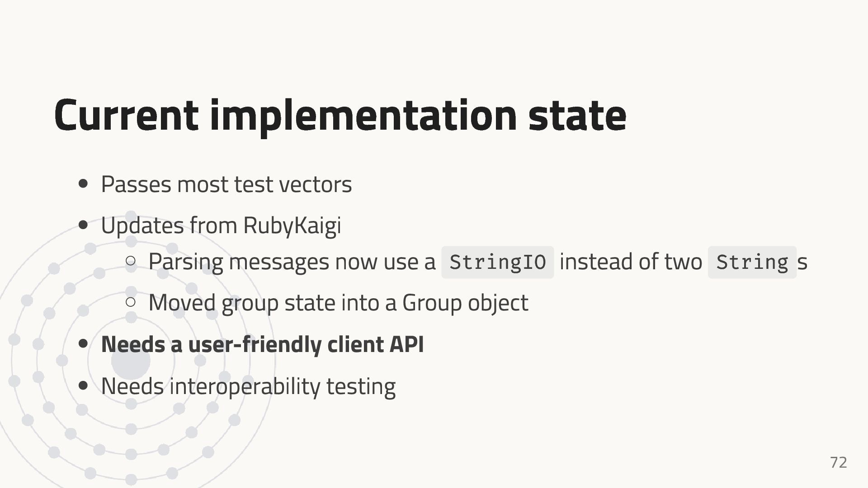Click the bullet dot before Passes most

[x=83, y=184]
